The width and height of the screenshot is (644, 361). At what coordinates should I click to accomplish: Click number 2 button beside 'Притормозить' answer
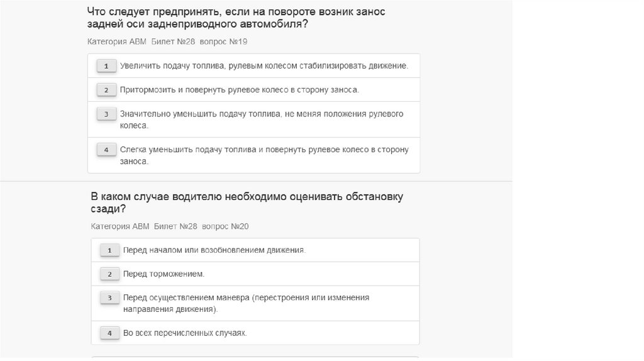pos(106,90)
